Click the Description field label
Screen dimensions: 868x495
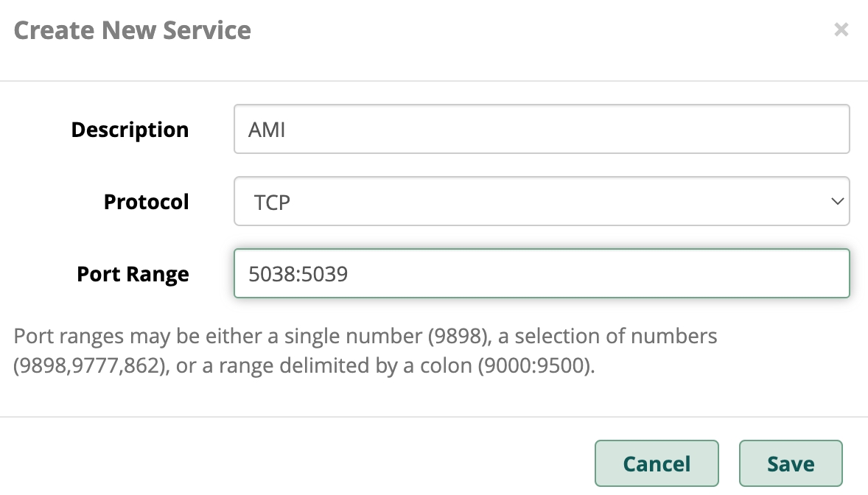point(130,130)
